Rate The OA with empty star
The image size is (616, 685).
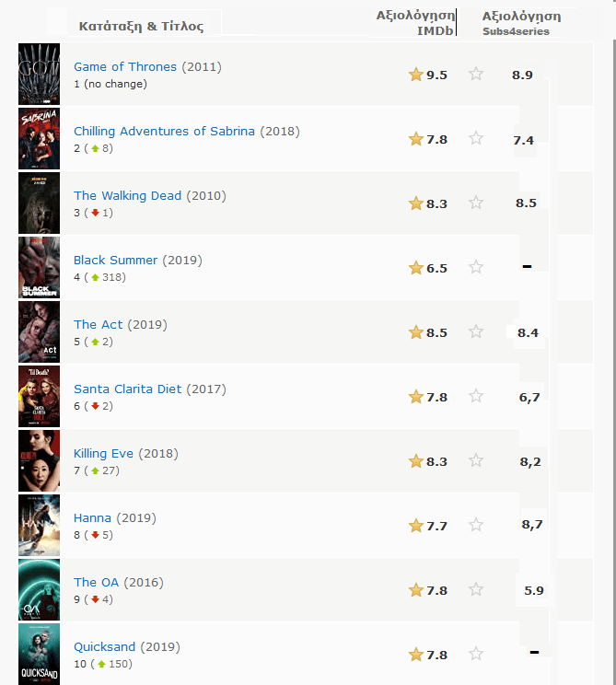(476, 589)
